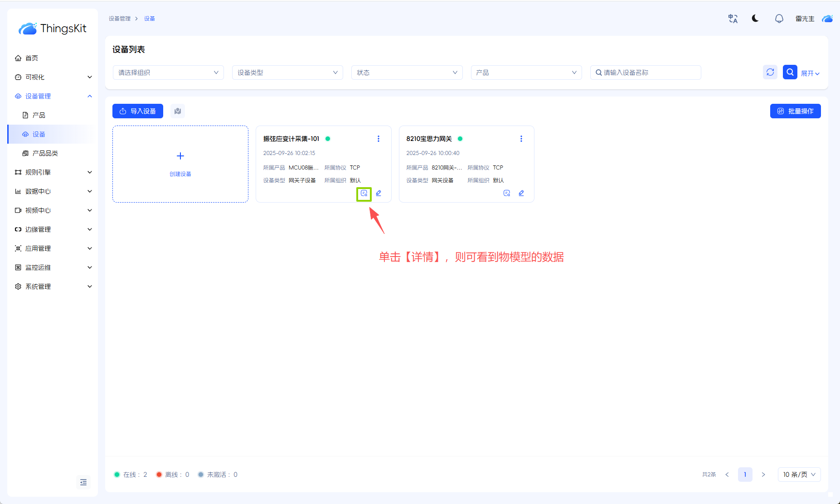Click the 导入设备 button
The width and height of the screenshot is (840, 504).
point(138,111)
